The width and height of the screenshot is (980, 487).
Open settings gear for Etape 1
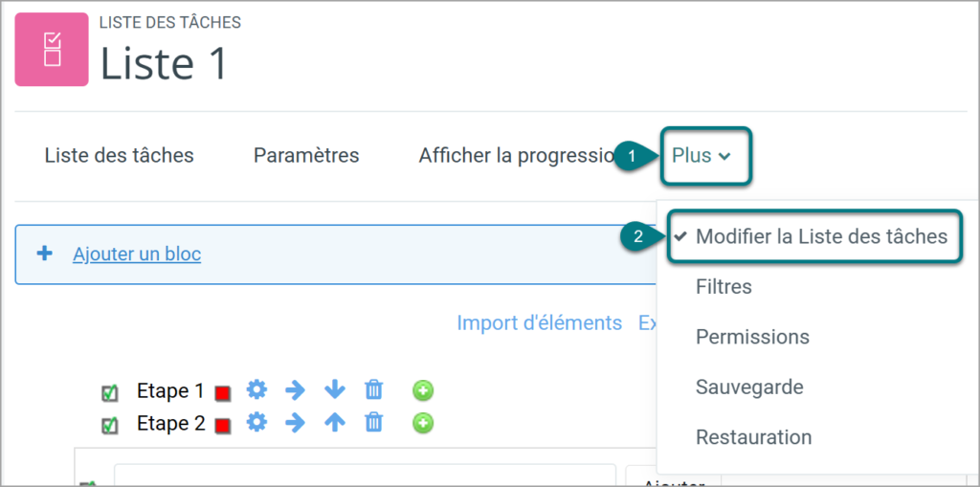click(256, 390)
